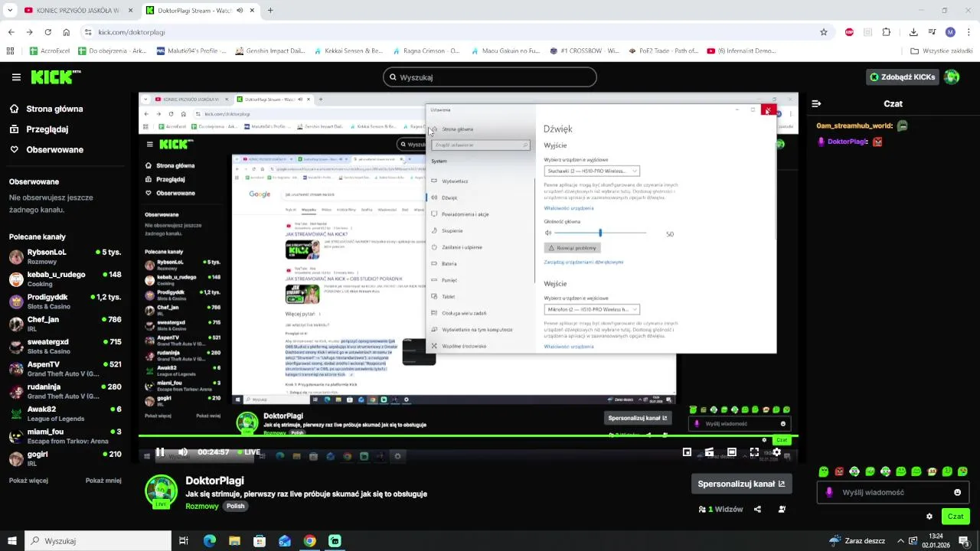The height and width of the screenshot is (551, 980).
Task: Open mini player mode in video controls
Action: pos(687,452)
